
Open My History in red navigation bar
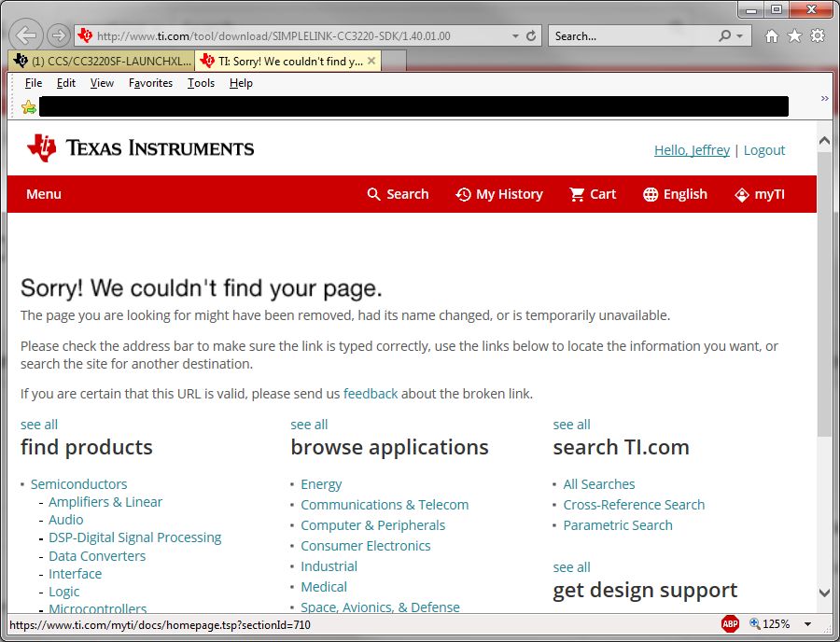[498, 194]
